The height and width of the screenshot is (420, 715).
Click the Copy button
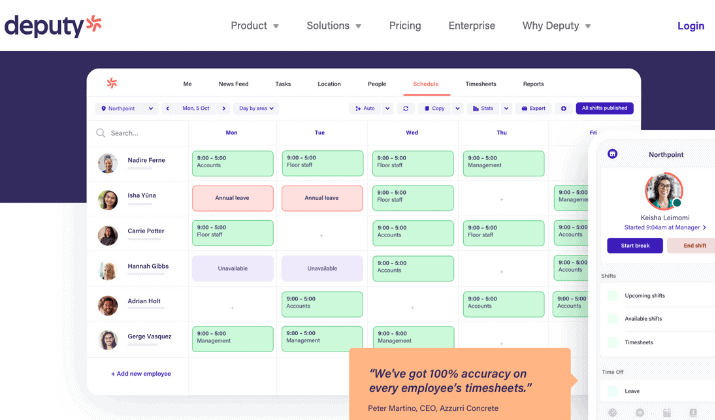[x=435, y=109]
